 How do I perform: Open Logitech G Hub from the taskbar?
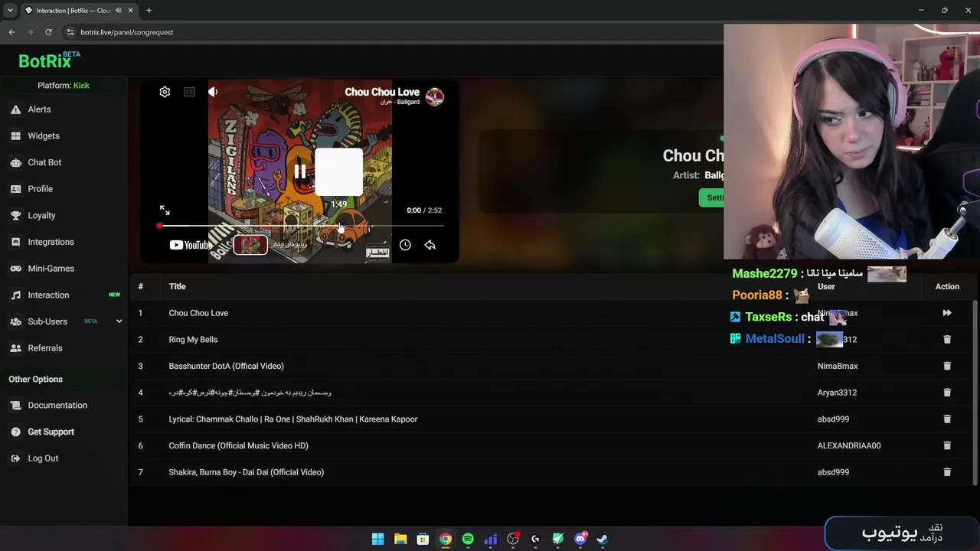pyautogui.click(x=535, y=539)
